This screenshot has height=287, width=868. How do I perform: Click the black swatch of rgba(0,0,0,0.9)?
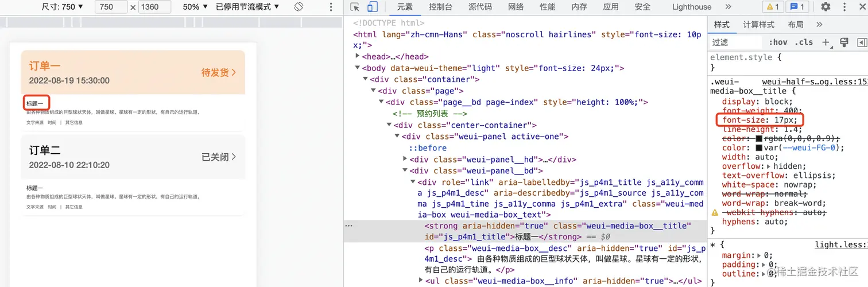pos(759,138)
